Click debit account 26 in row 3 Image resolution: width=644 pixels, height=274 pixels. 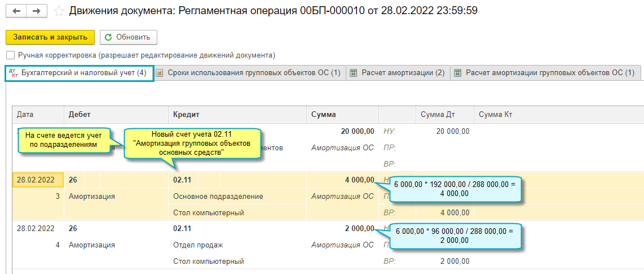click(x=73, y=180)
